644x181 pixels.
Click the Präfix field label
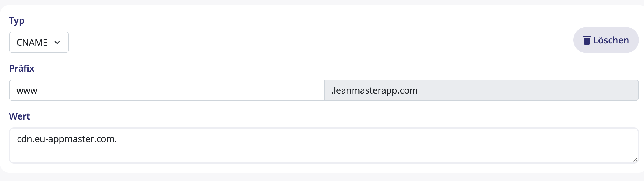pos(21,68)
